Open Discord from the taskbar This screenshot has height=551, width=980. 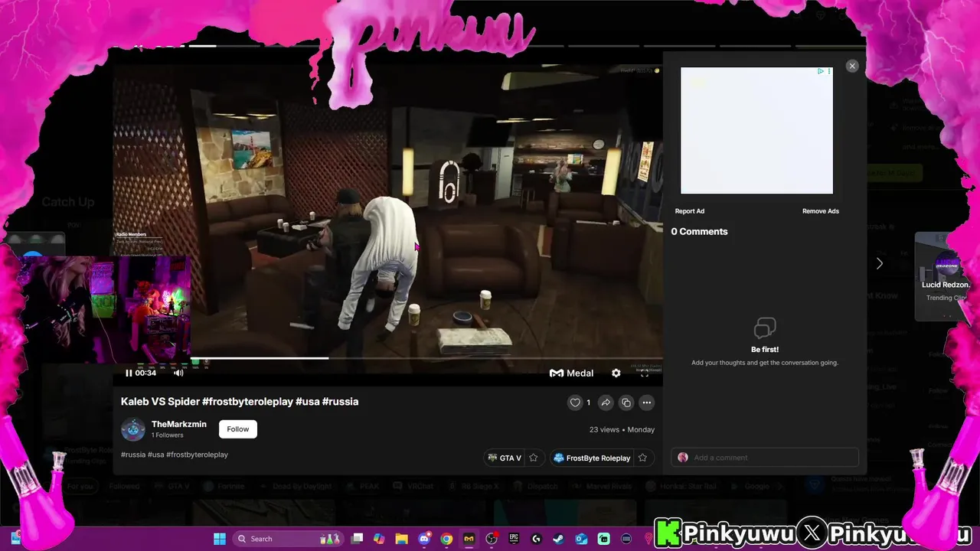tap(424, 539)
